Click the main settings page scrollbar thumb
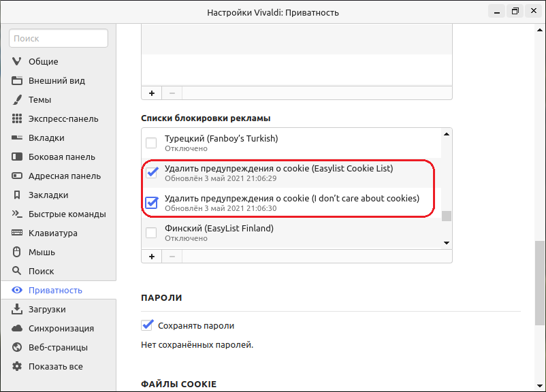The height and width of the screenshot is (392, 546). point(540,283)
